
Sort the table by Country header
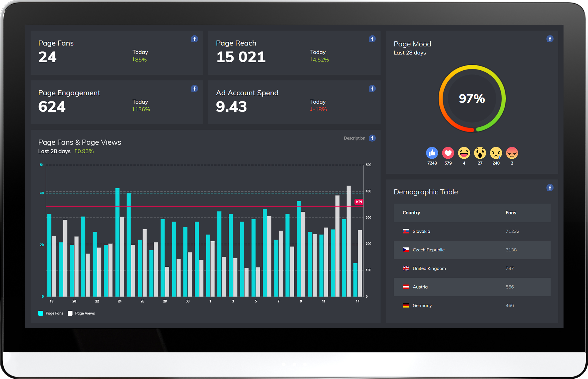click(x=411, y=213)
